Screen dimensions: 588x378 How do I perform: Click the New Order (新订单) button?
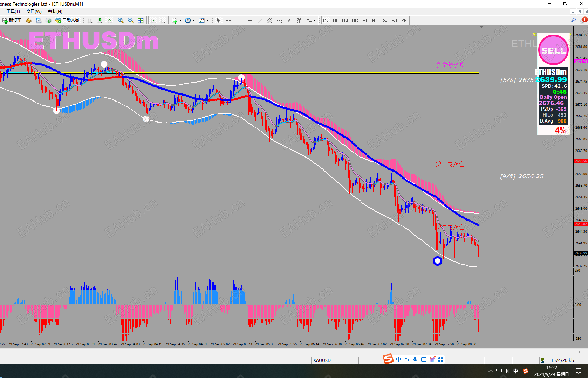coord(12,20)
